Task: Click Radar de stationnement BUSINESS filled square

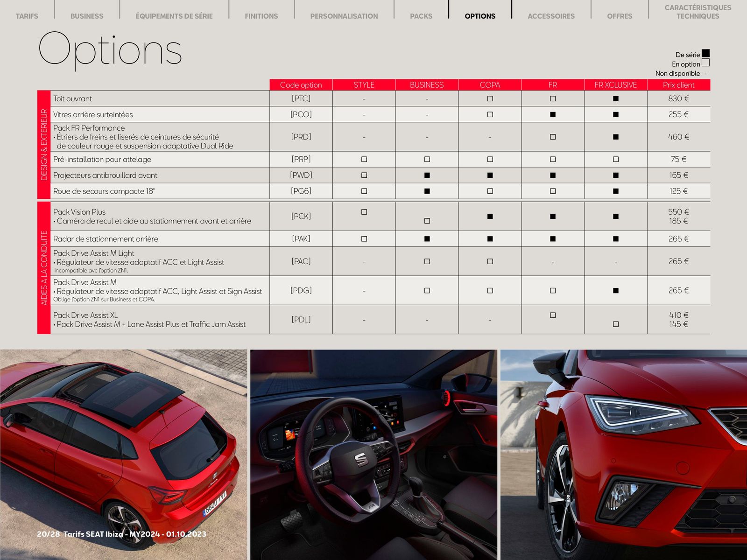Action: pos(427,238)
